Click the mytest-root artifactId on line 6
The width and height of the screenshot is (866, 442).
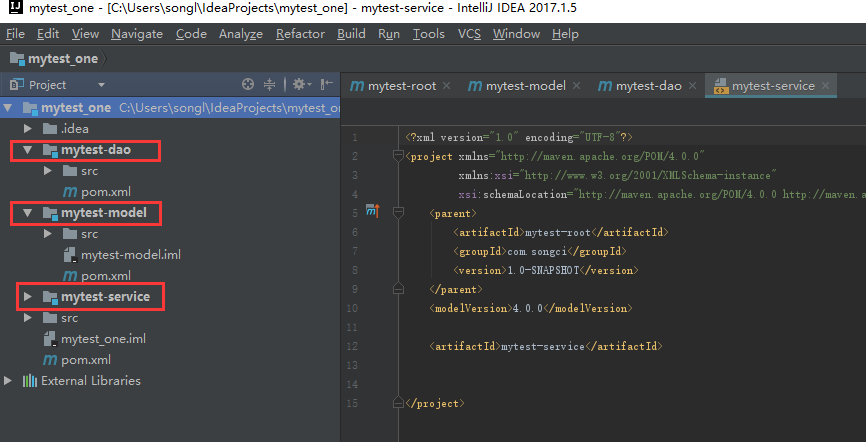pyautogui.click(x=558, y=233)
